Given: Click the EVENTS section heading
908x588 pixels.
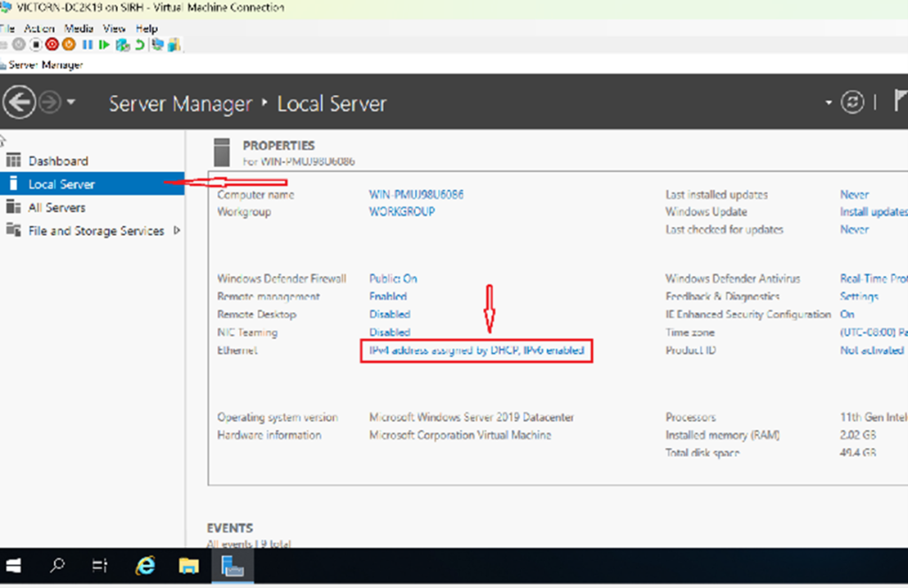Looking at the screenshot, I should pos(230,528).
